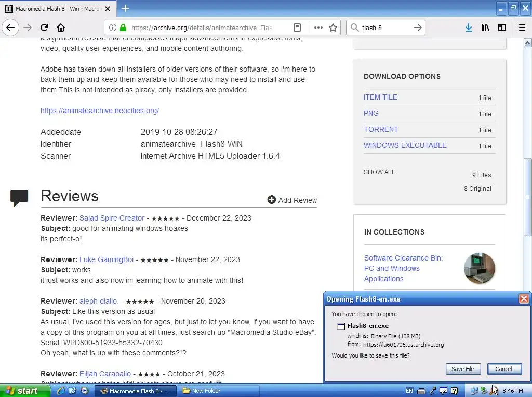Click the forward navigation arrow
Screen dimensions: 532x397
pyautogui.click(x=28, y=28)
